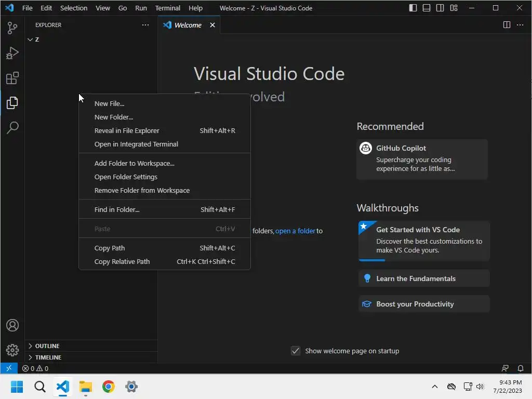
Task: Show hidden system tray icons
Action: pyautogui.click(x=435, y=387)
